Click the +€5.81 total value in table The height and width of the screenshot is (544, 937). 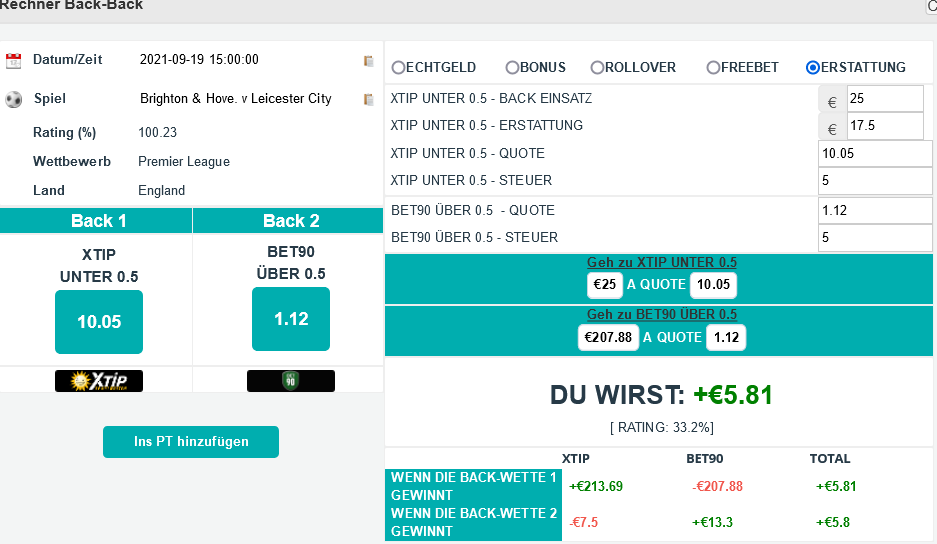point(836,487)
